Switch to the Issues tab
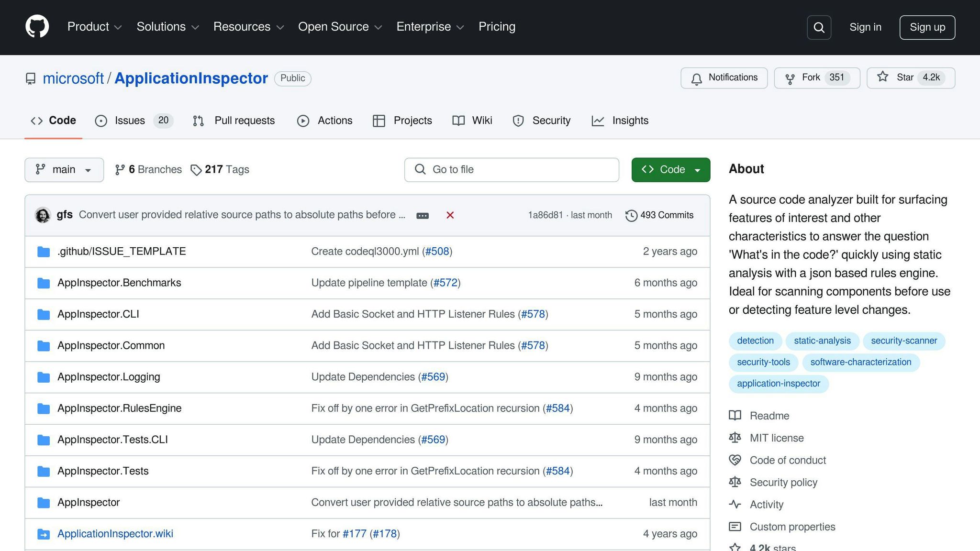 [x=129, y=121]
